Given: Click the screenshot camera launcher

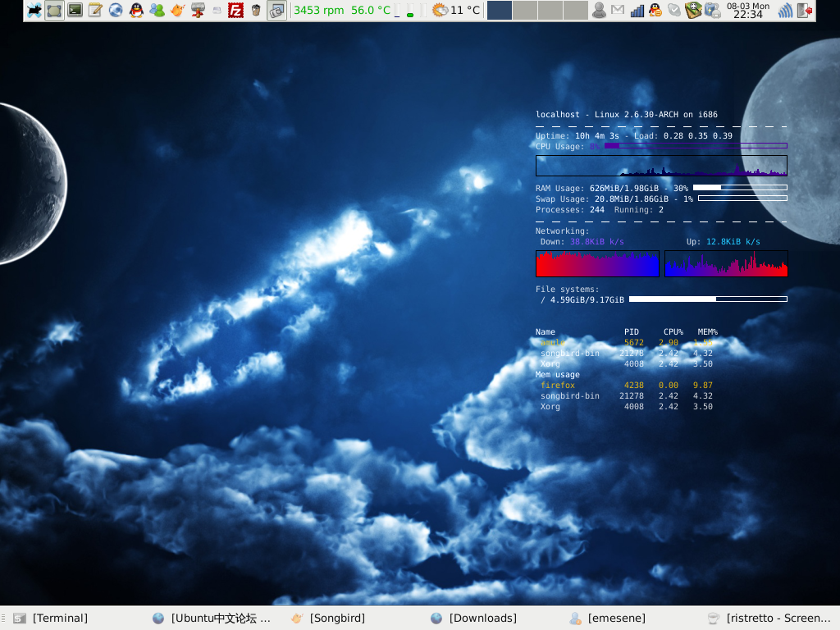Looking at the screenshot, I should click(276, 10).
